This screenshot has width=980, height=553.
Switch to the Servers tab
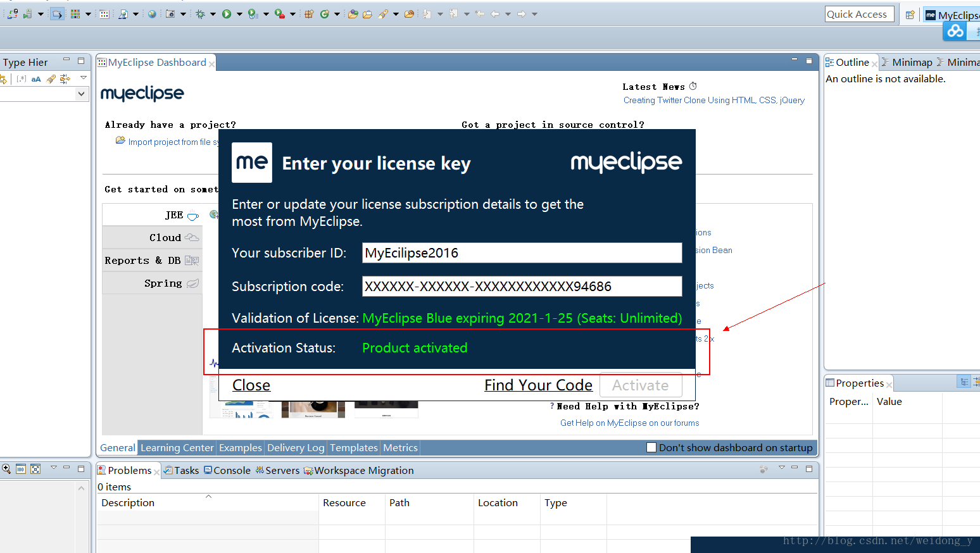(x=277, y=470)
